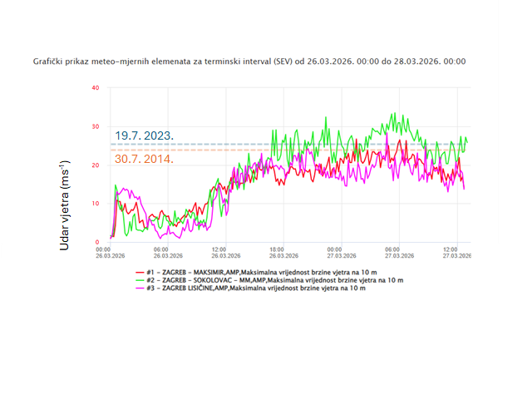Click the chart title text above the plot

click(x=249, y=62)
